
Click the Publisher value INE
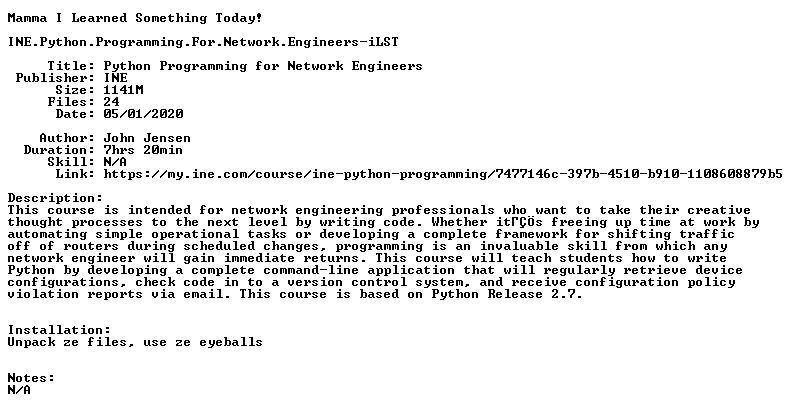point(116,78)
